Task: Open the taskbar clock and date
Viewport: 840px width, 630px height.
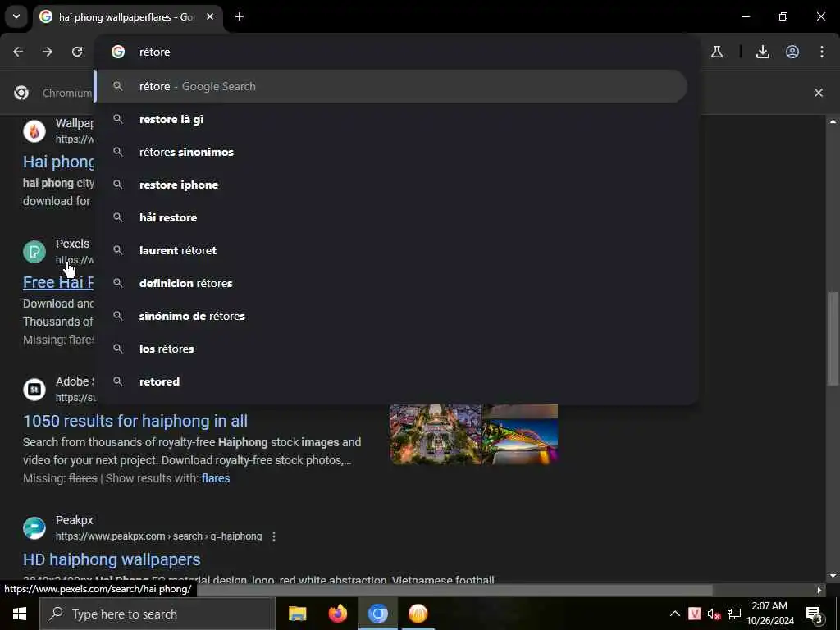Action: [769, 614]
